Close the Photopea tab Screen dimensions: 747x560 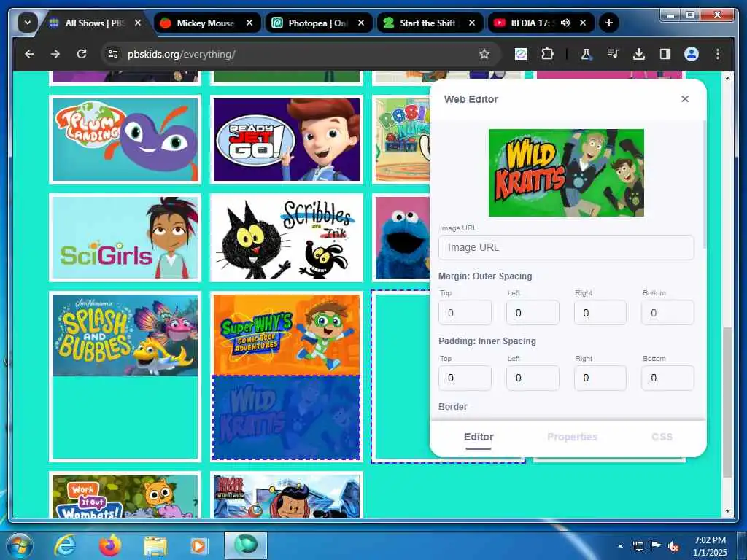(x=361, y=23)
